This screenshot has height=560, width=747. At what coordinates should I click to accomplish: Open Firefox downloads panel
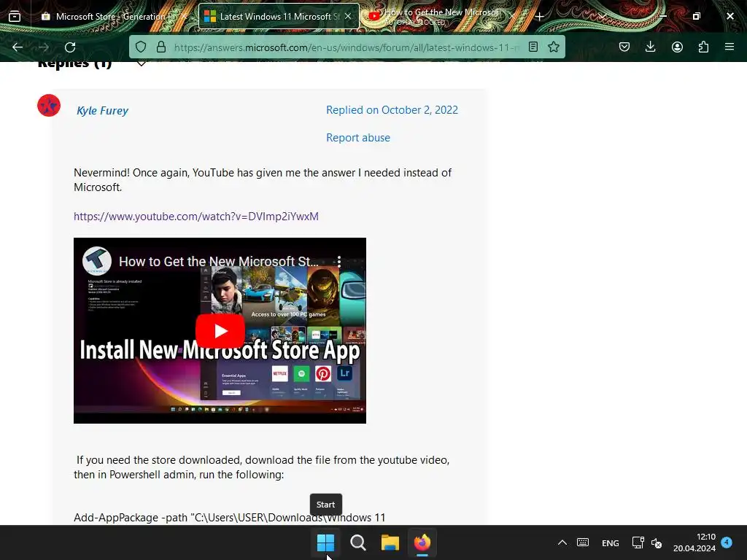click(x=650, y=47)
